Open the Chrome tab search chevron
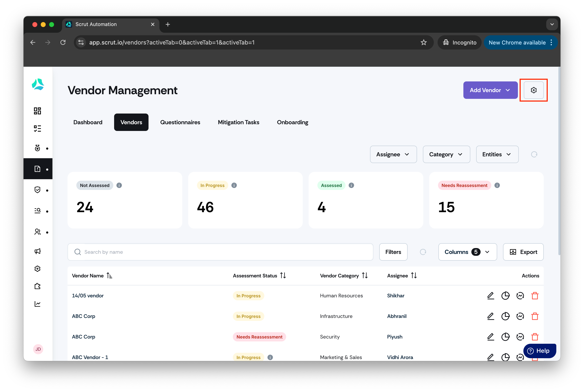 [552, 24]
